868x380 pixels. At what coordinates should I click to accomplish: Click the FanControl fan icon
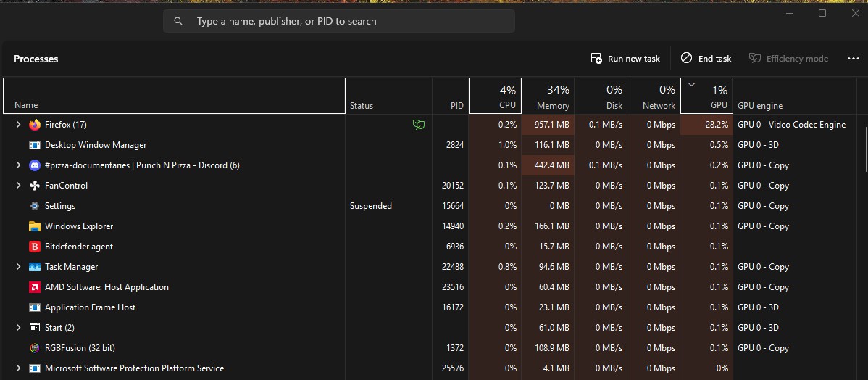(35, 186)
